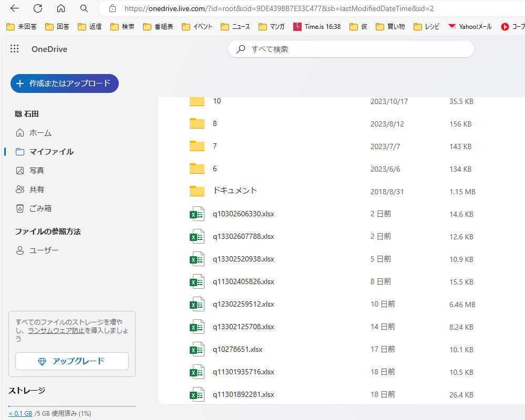Open the Yahoo!メール bookmark
The height and width of the screenshot is (420, 525).
470,27
